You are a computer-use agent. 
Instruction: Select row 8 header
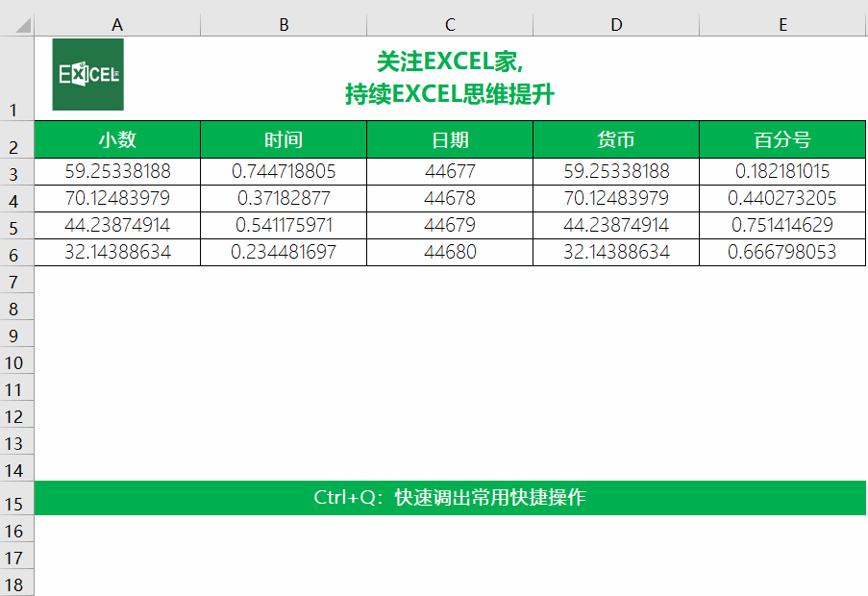click(x=16, y=307)
